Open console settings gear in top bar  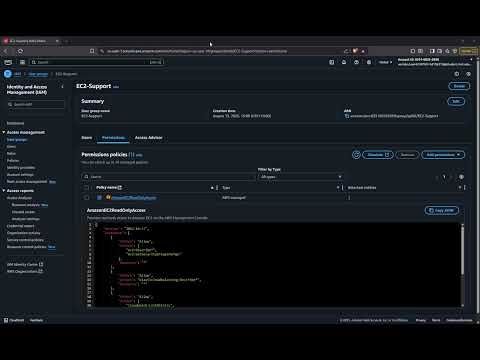[x=369, y=62]
